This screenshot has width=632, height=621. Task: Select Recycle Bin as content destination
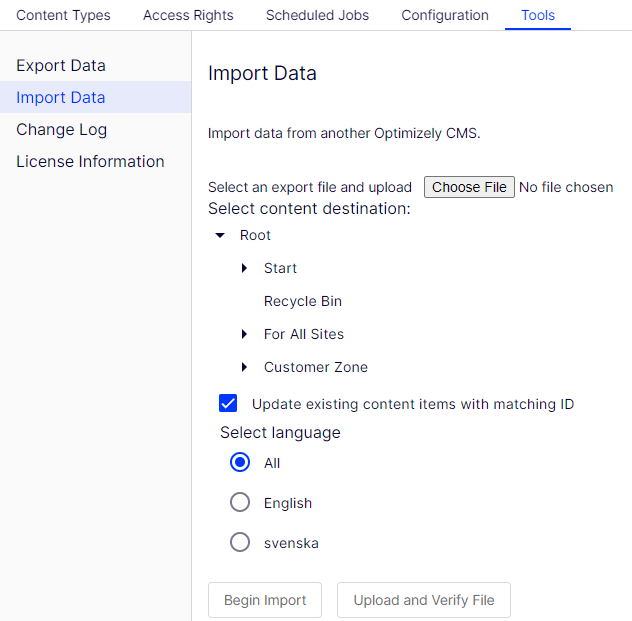point(303,301)
